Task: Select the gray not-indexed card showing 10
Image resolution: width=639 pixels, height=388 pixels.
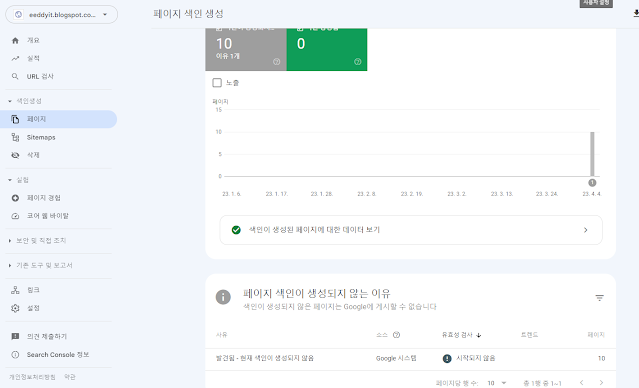Action: coord(246,49)
